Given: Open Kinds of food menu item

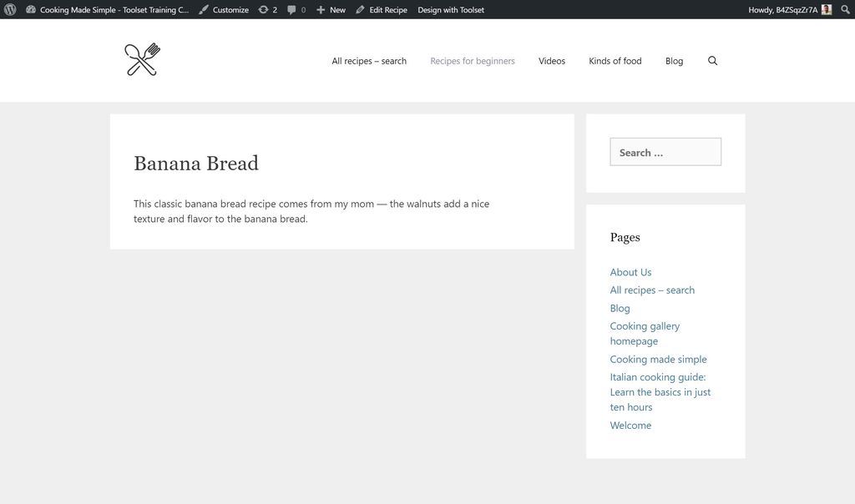Looking at the screenshot, I should (x=615, y=61).
